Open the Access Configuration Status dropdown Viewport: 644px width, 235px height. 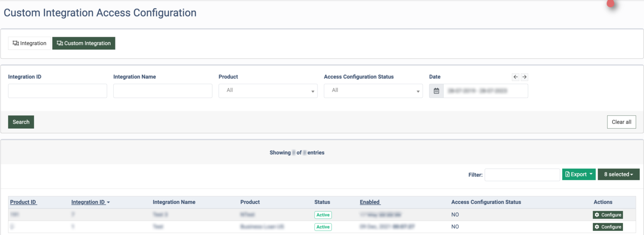point(373,91)
